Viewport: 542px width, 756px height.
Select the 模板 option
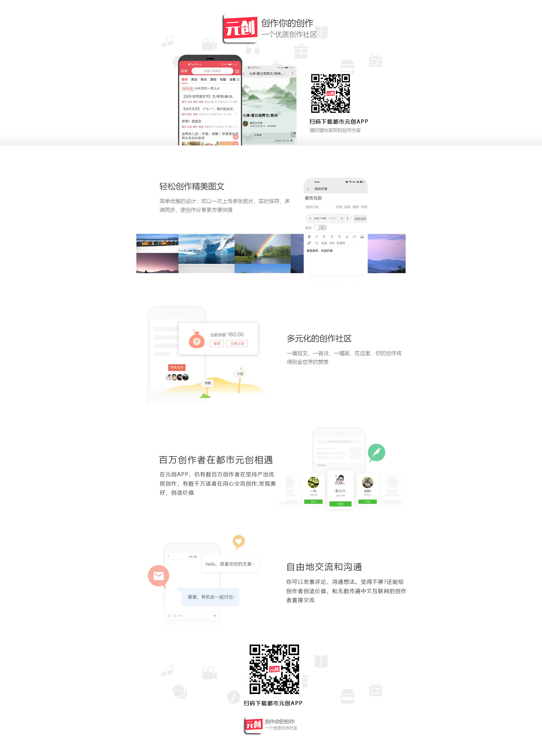coord(356,207)
